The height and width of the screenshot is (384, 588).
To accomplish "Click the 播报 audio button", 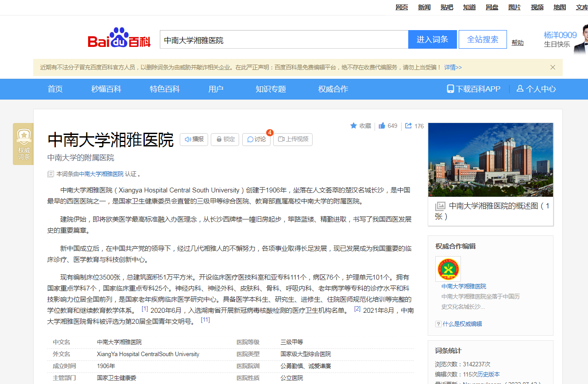I will (x=194, y=139).
